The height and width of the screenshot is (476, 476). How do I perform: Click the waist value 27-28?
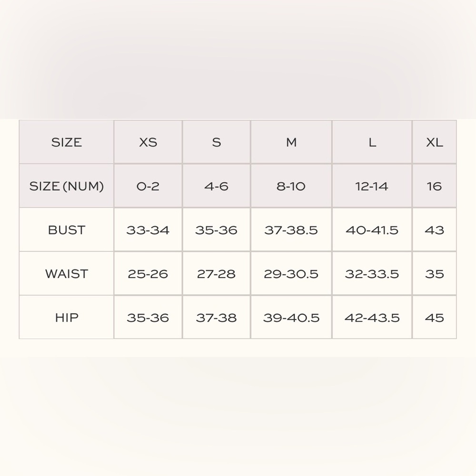pos(217,274)
